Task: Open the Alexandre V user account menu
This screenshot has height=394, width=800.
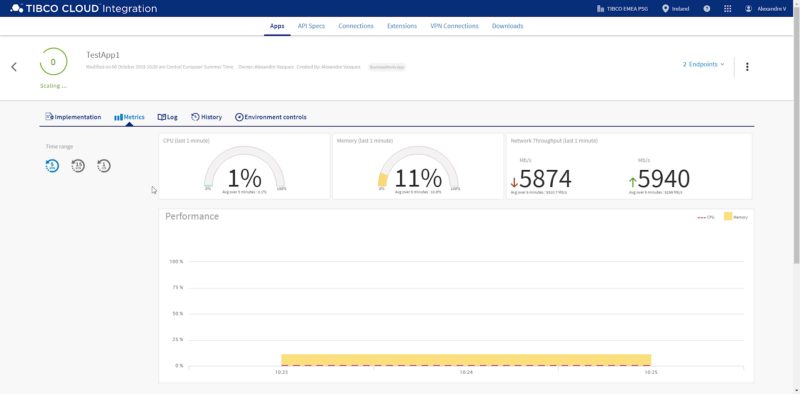Action: [x=765, y=9]
